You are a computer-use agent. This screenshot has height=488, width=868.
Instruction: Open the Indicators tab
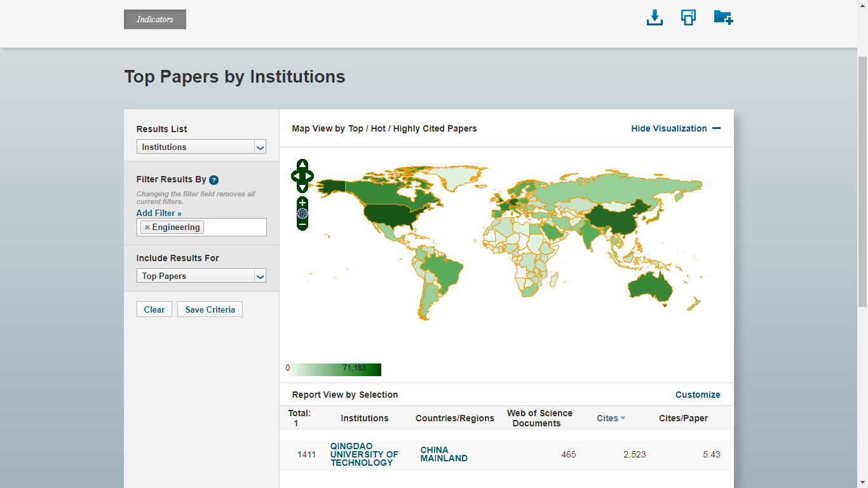click(x=155, y=20)
